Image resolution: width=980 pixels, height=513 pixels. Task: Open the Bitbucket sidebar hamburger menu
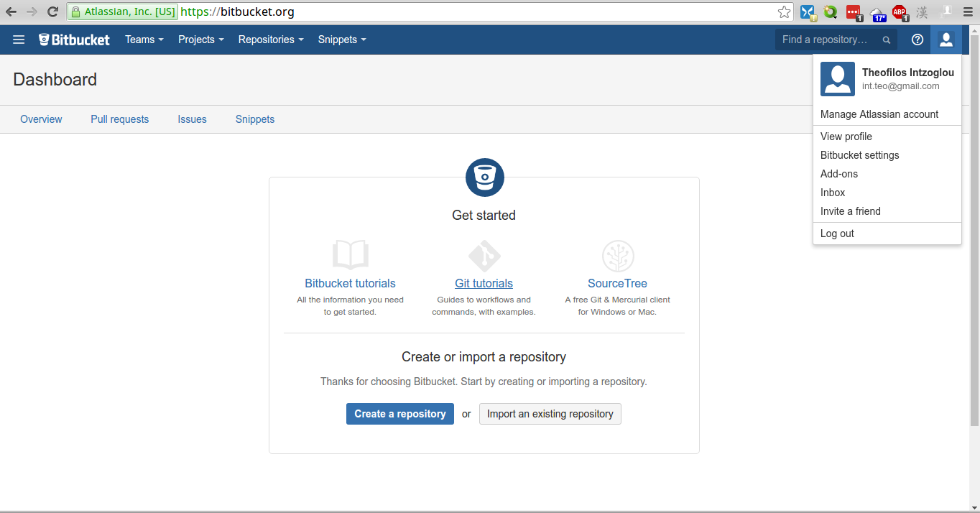[x=19, y=40]
